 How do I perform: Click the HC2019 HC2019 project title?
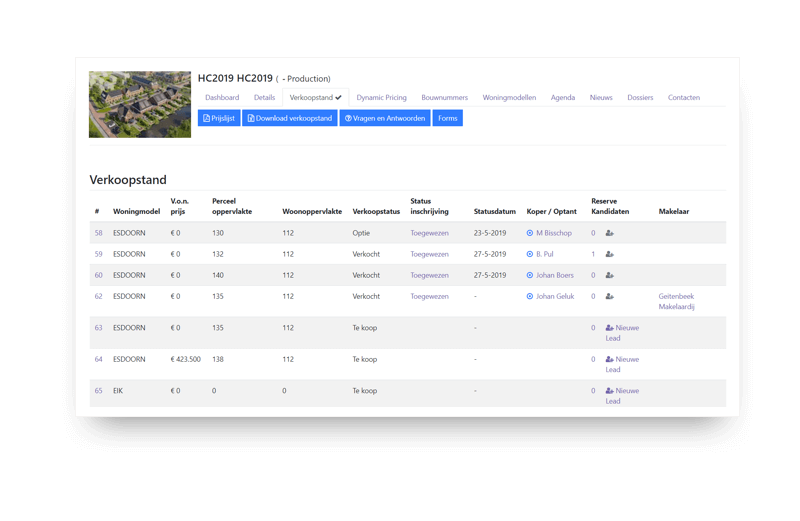pos(235,79)
